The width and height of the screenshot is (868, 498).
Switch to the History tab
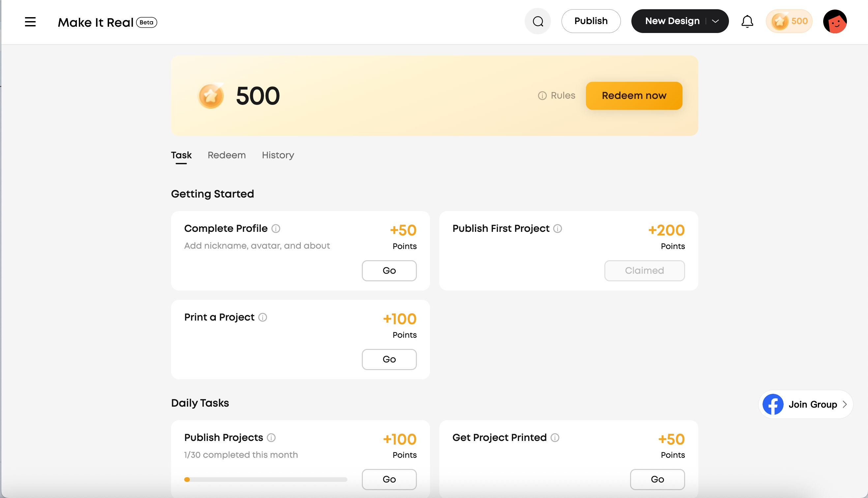tap(278, 155)
